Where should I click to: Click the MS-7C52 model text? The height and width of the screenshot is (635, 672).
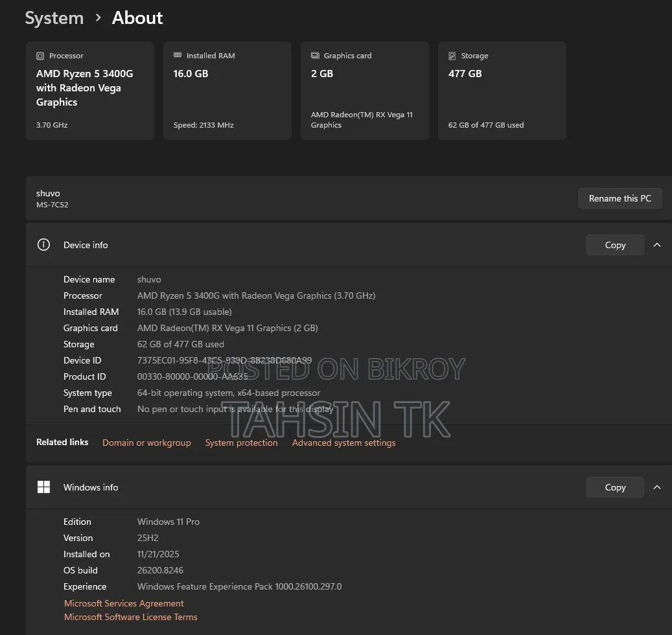coord(52,205)
